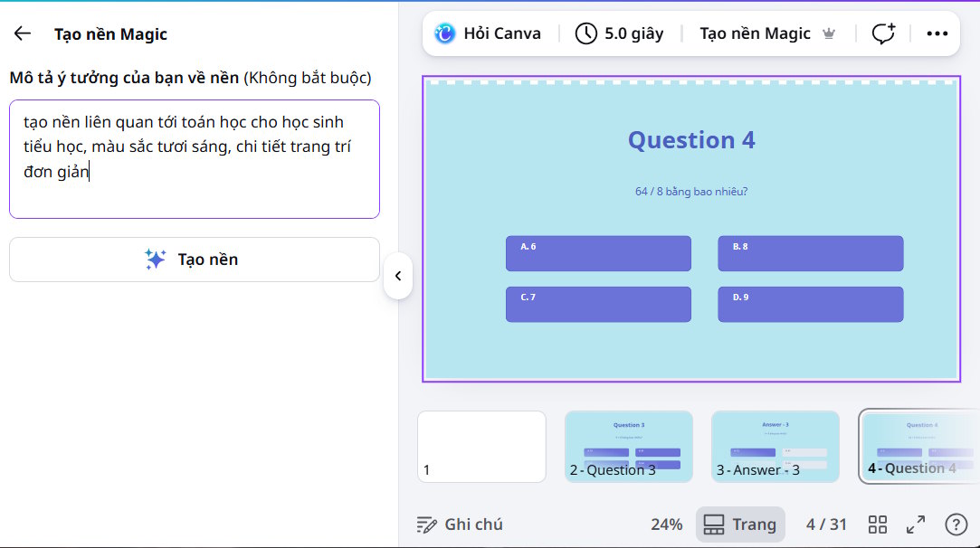Open help via the question mark icon
This screenshot has width=980, height=548.
coord(955,524)
